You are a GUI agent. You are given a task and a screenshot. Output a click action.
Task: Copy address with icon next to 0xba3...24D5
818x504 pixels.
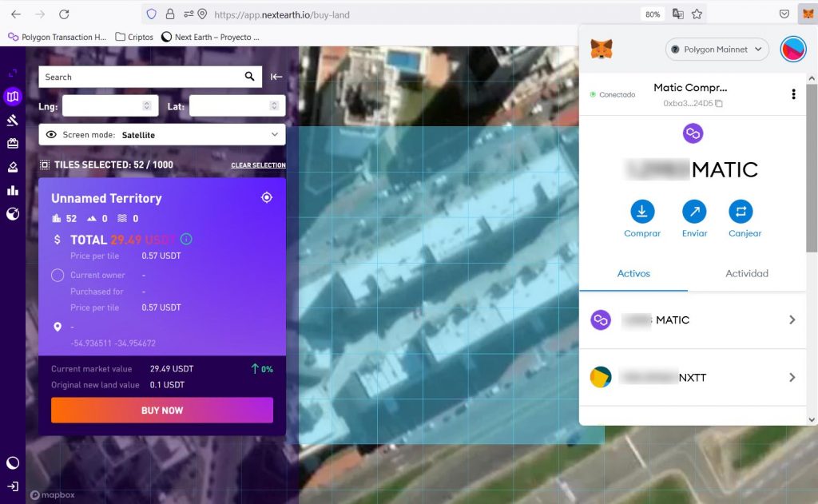tap(719, 103)
